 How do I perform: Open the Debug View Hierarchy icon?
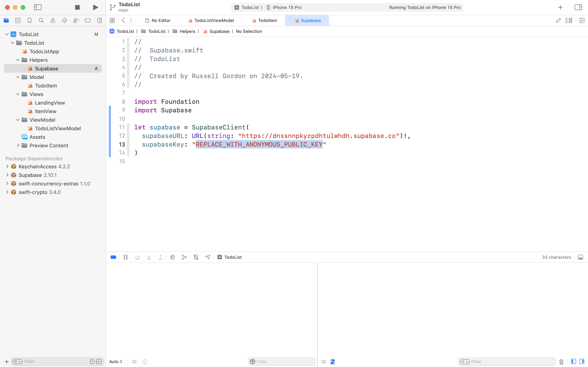point(173,257)
